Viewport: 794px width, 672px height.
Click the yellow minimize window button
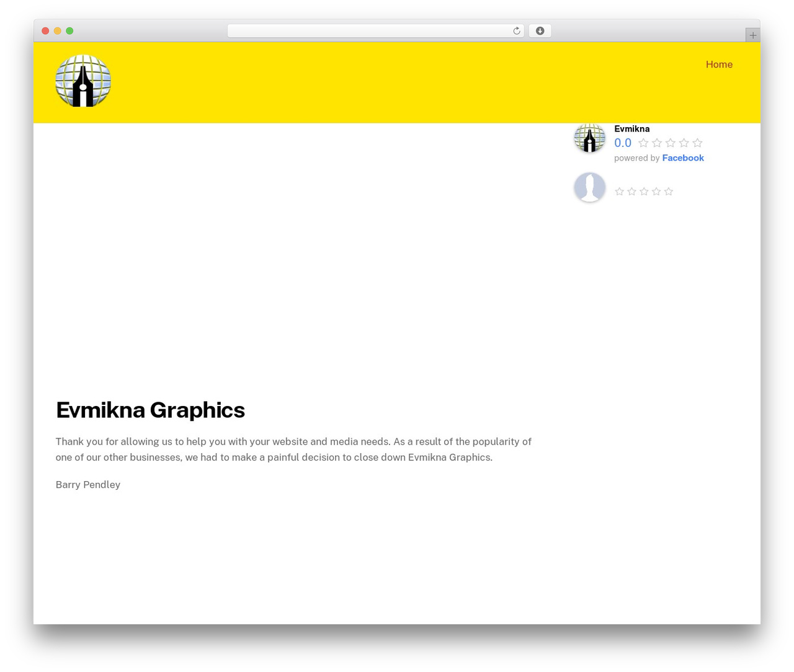pyautogui.click(x=58, y=31)
